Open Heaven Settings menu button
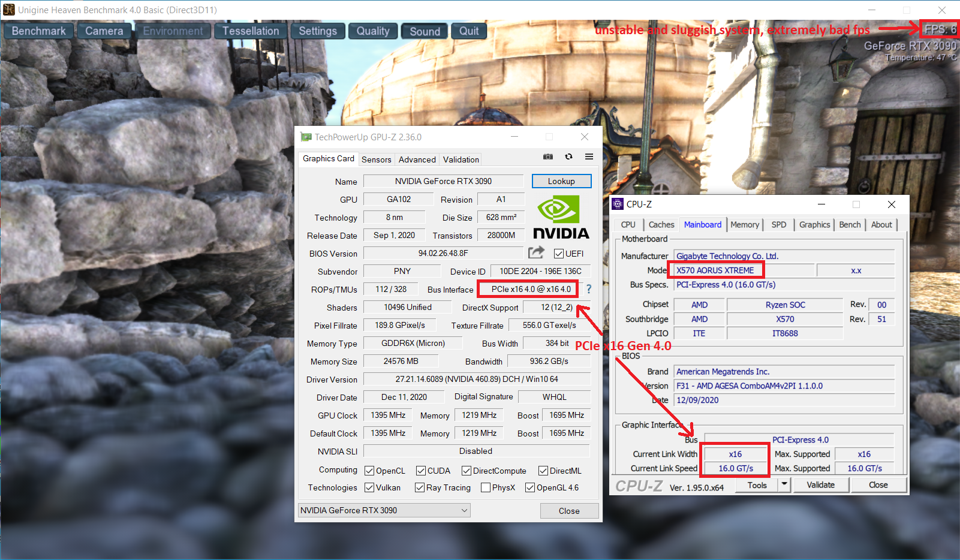 click(x=318, y=31)
